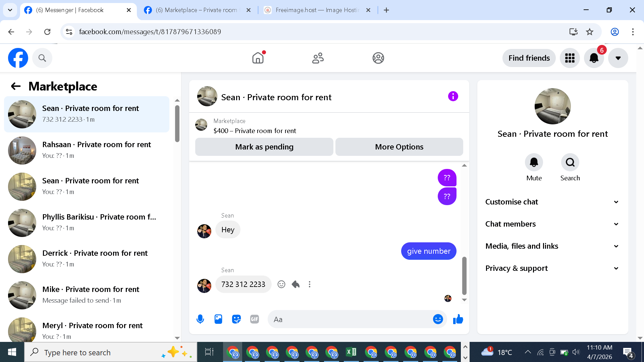
Task: Click the install app icon in address bar
Action: [x=574, y=32]
